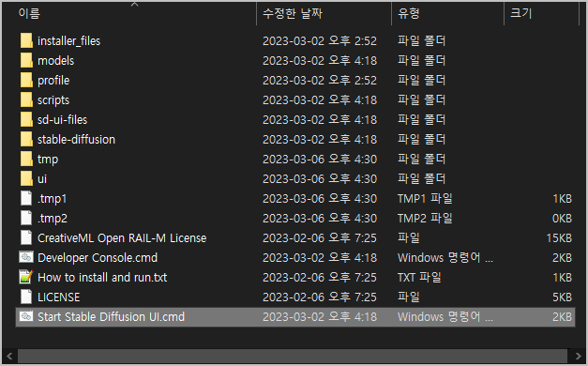
Task: Select the Developer Console.cmd file name
Action: [x=98, y=257]
